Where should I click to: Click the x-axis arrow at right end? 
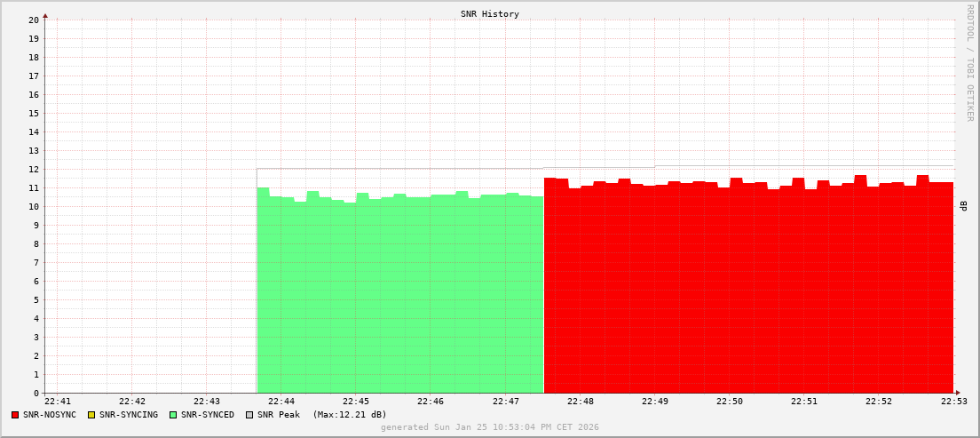pyautogui.click(x=957, y=393)
